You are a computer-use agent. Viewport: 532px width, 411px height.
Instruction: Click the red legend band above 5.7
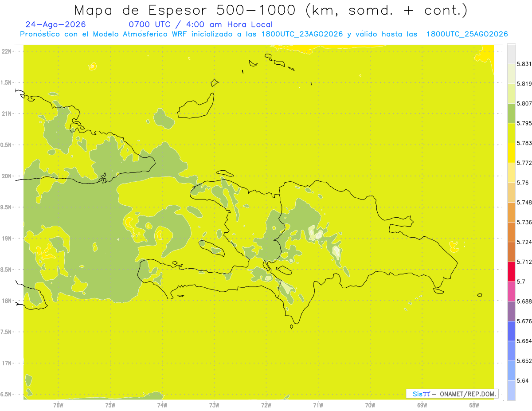511,271
